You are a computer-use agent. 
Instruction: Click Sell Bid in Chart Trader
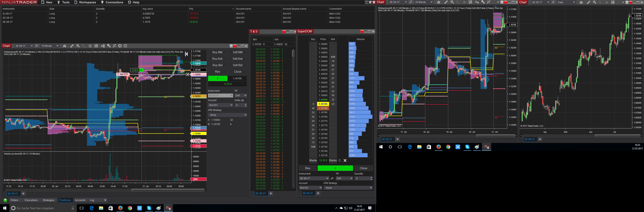(x=238, y=65)
